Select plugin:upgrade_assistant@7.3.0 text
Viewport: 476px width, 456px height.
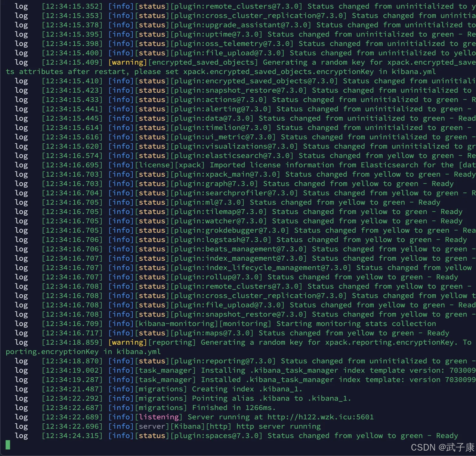[241, 25]
